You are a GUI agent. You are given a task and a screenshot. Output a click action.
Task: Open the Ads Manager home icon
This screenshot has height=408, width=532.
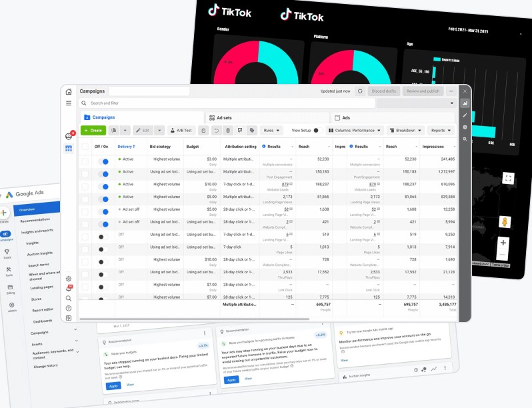click(69, 91)
